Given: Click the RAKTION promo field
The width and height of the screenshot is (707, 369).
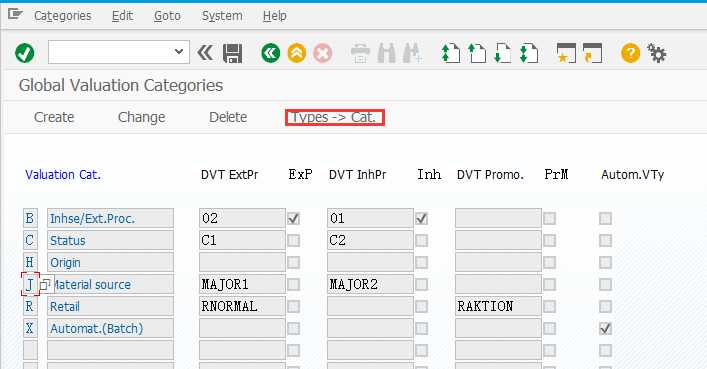Looking at the screenshot, I should (498, 307).
